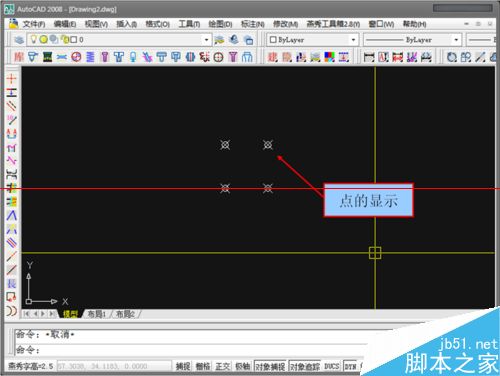Open the 视图(V) menu
Screen dimensions: 500x376
coord(96,24)
